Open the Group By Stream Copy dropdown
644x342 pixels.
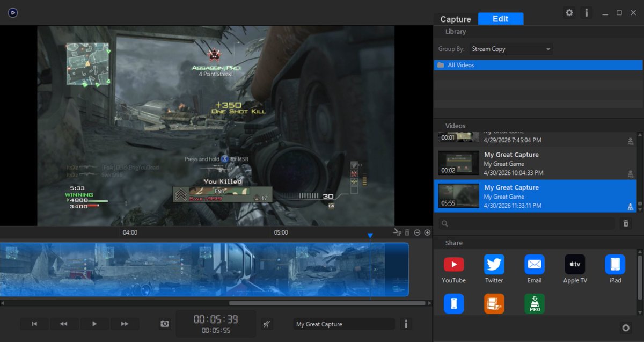pos(511,49)
